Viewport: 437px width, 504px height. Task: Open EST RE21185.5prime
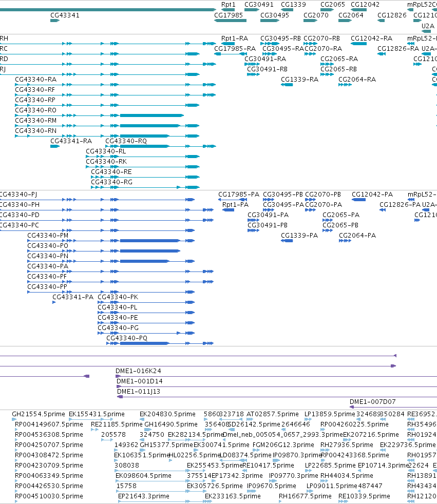click(117, 424)
